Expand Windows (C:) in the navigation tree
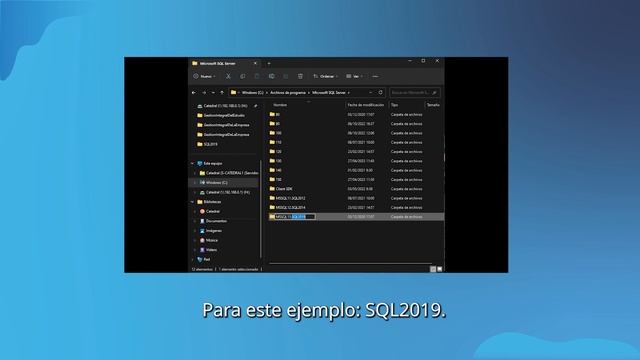640x360 pixels. [195, 182]
